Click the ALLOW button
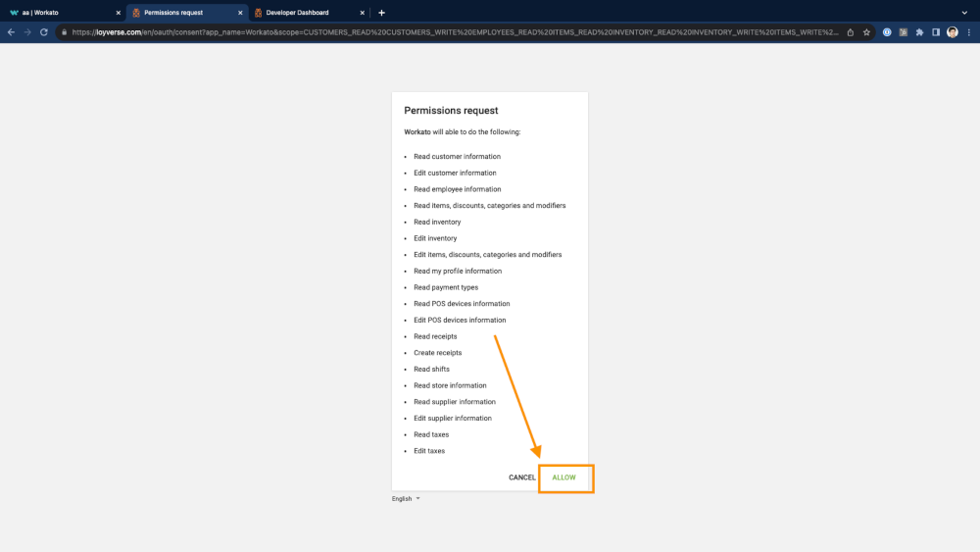Viewport: 980px width, 552px height. [564, 477]
